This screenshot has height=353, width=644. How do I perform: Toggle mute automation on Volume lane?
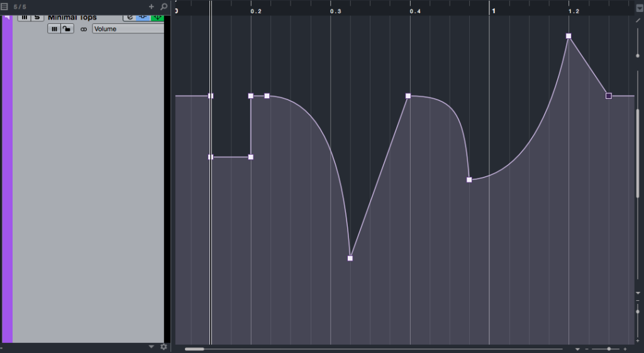click(54, 29)
